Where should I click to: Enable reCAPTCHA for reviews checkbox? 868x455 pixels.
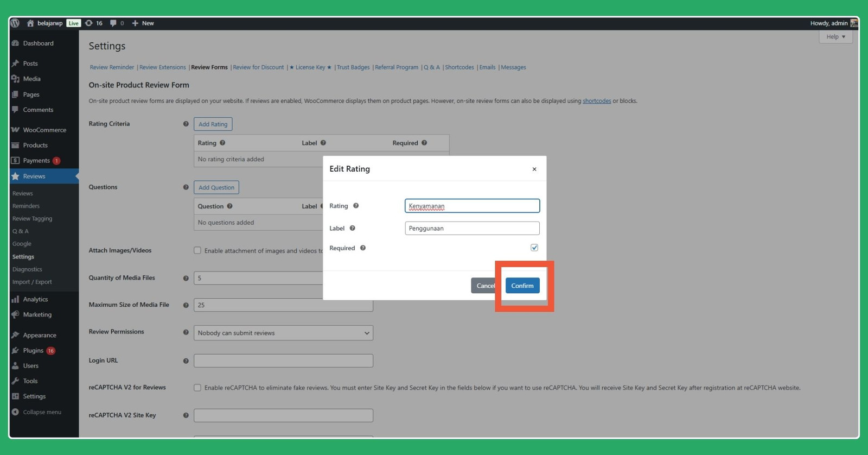(x=197, y=388)
